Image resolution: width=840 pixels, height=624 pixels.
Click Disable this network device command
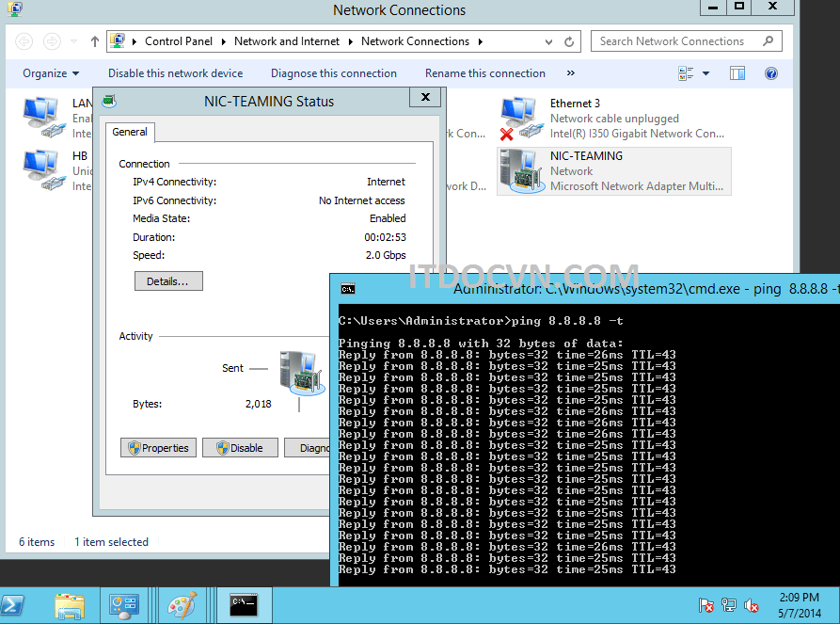click(175, 72)
